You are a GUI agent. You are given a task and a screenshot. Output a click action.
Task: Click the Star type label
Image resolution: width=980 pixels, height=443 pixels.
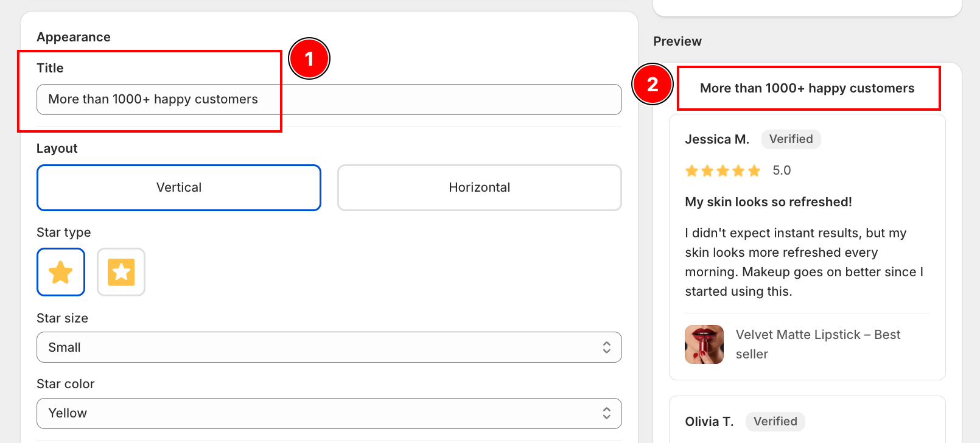pyautogui.click(x=64, y=232)
